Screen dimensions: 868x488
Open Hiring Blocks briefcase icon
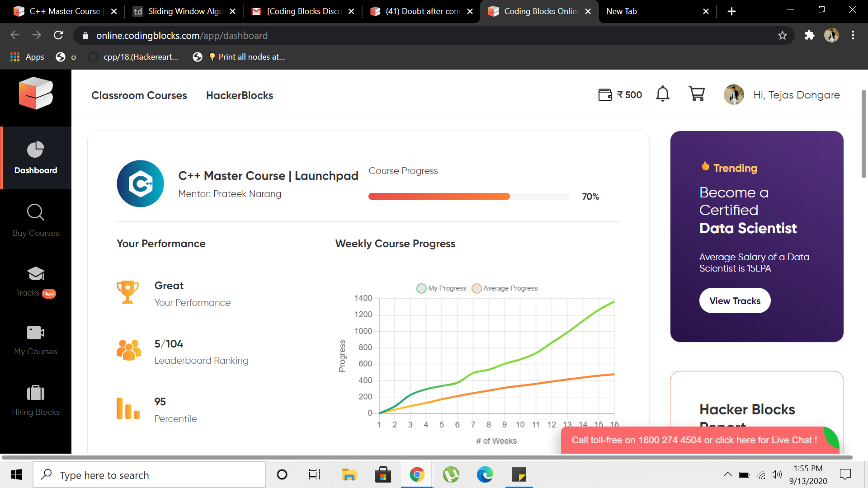(36, 393)
